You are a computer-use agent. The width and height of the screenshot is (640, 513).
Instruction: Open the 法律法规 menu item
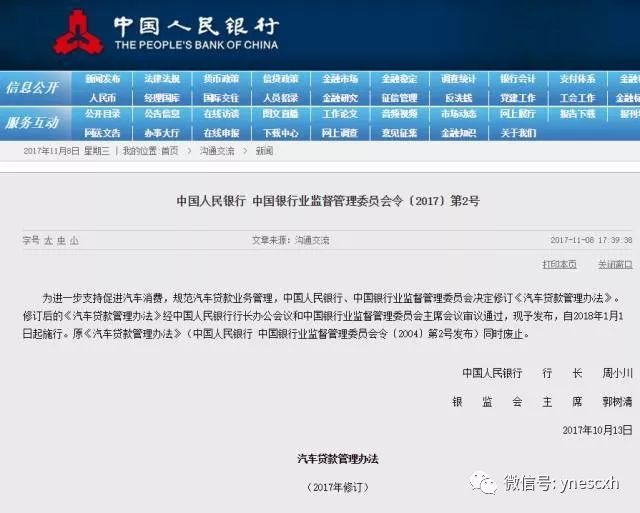(x=162, y=79)
